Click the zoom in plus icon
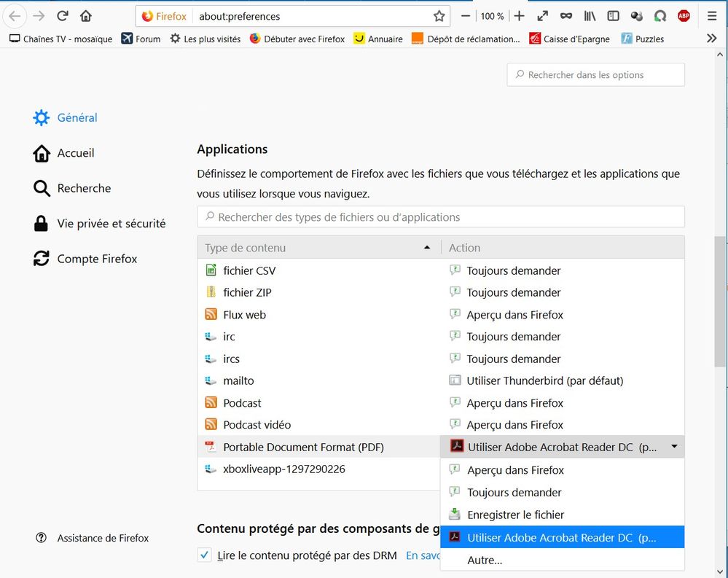The height and width of the screenshot is (578, 728). (x=519, y=16)
